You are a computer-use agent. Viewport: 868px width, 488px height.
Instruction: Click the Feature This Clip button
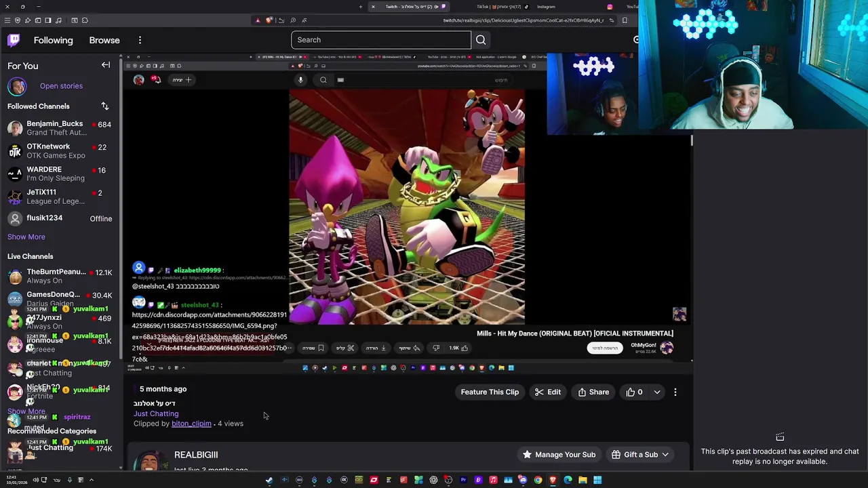490,392
